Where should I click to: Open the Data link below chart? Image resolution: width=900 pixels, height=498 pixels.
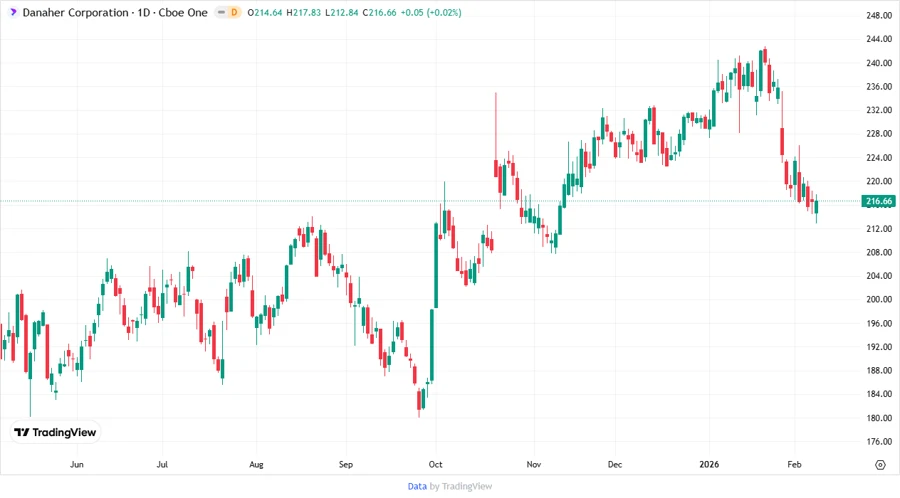417,487
